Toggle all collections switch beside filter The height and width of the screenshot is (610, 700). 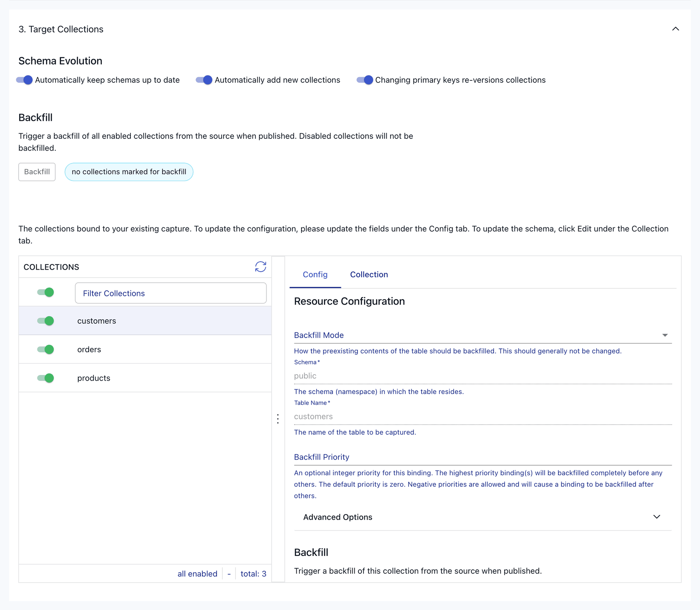(x=46, y=293)
